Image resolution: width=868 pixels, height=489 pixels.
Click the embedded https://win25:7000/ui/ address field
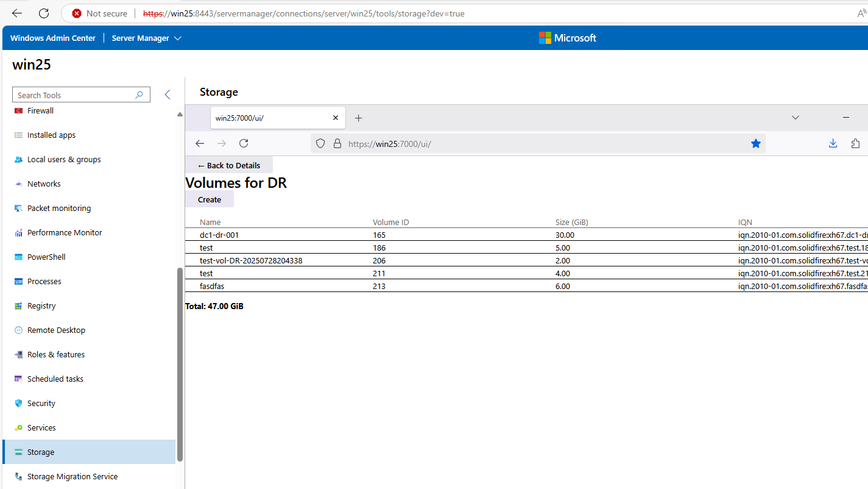(x=538, y=144)
